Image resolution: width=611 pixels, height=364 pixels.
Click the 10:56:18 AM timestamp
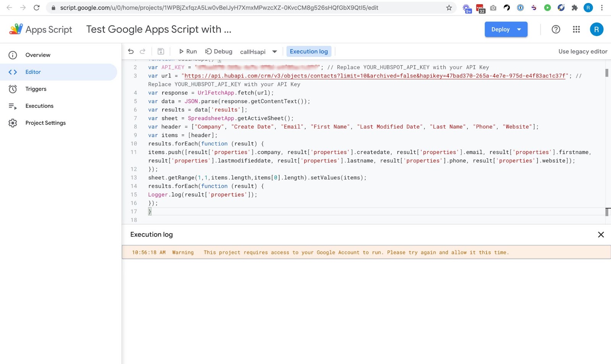149,253
